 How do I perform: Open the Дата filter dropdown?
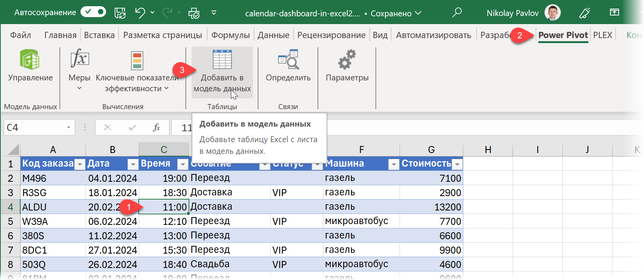click(133, 165)
